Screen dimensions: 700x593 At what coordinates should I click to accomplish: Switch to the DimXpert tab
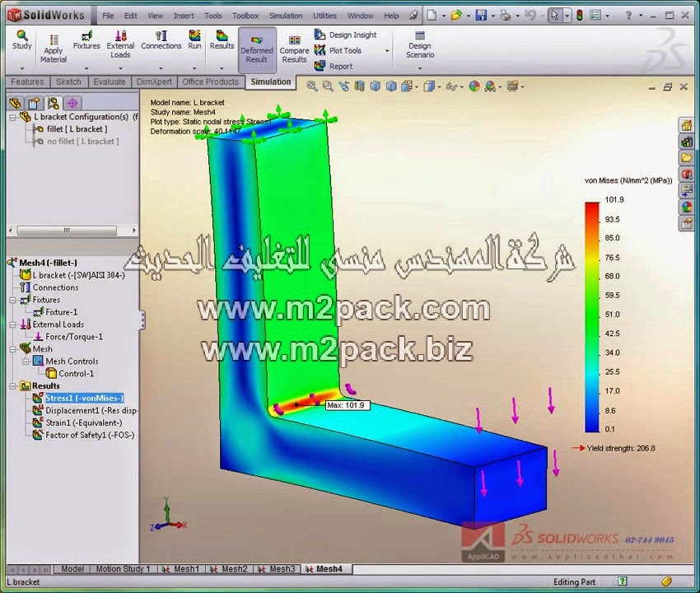coord(154,82)
